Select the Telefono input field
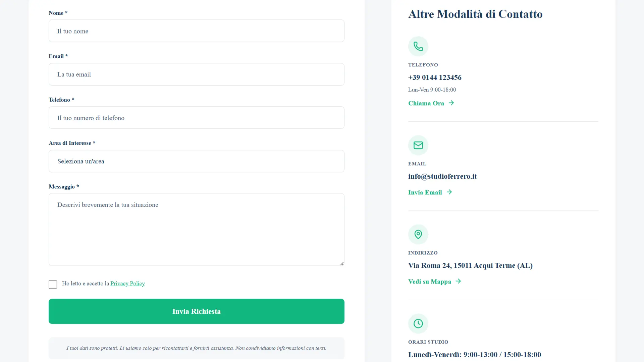 pyautogui.click(x=196, y=118)
